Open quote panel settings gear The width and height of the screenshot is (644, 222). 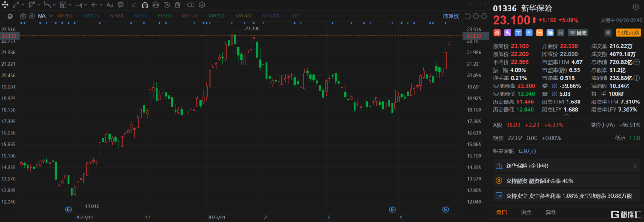[x=636, y=8]
